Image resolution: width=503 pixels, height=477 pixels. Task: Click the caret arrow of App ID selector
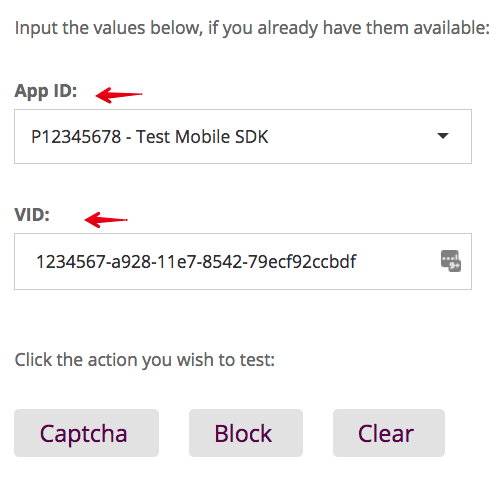click(x=443, y=136)
